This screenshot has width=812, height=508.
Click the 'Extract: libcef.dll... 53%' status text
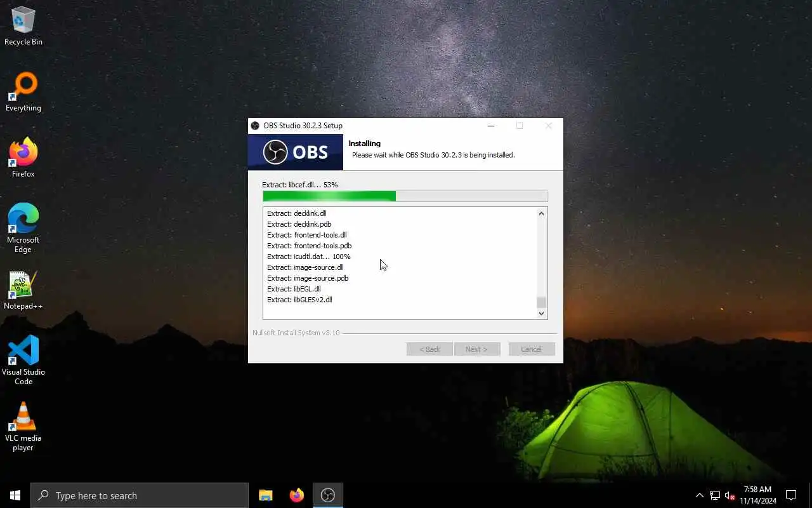(300, 185)
